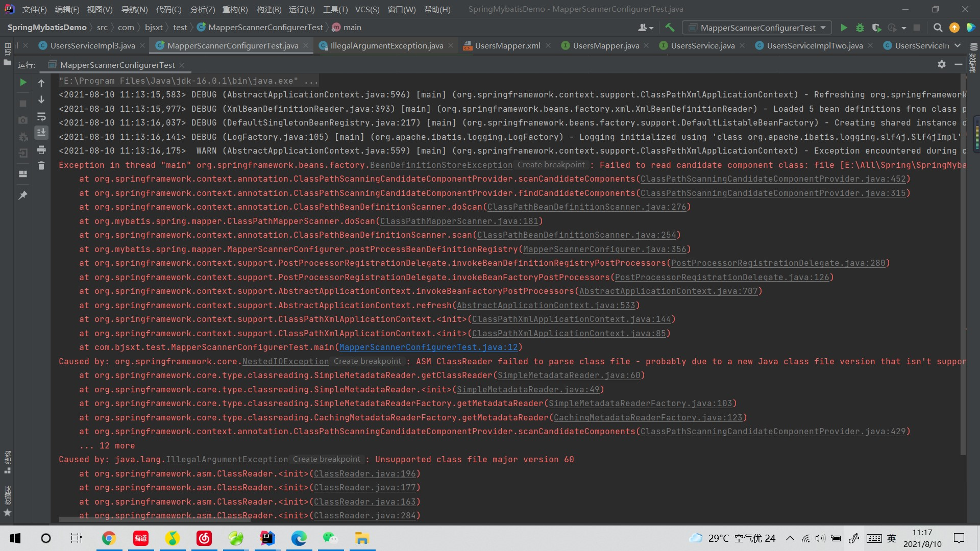The height and width of the screenshot is (551, 980).
Task: Open Task View on the taskbar
Action: pyautogui.click(x=77, y=538)
